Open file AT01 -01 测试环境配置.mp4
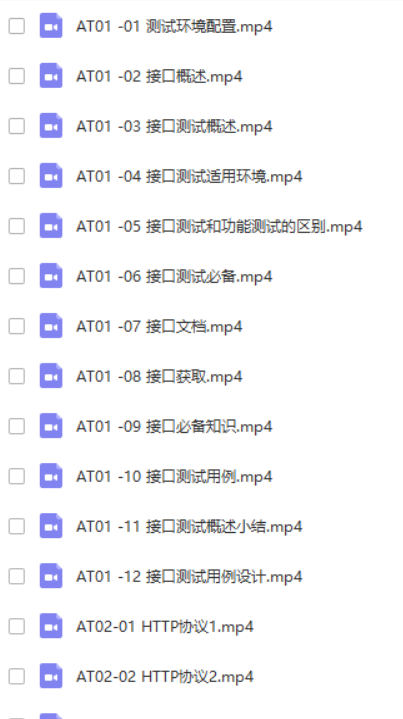 174,26
